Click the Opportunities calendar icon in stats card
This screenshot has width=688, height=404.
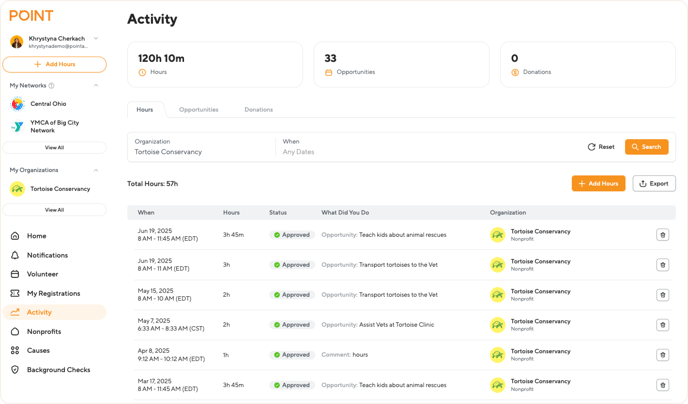329,72
